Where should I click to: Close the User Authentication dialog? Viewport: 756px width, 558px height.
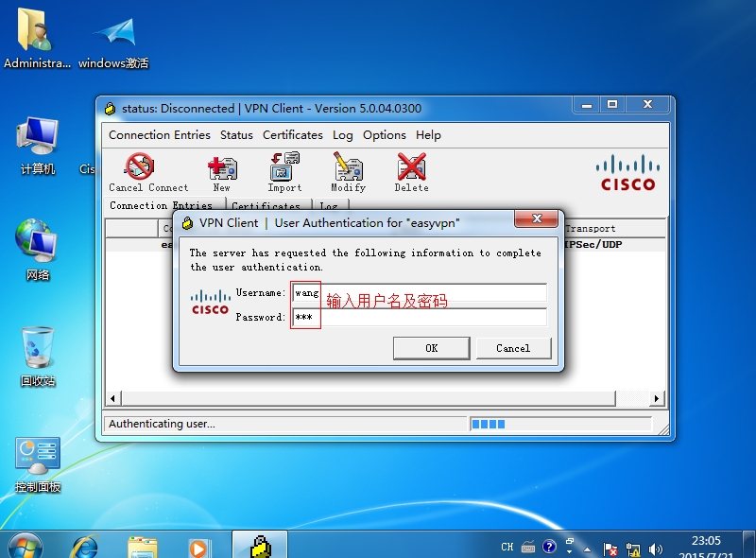click(537, 218)
